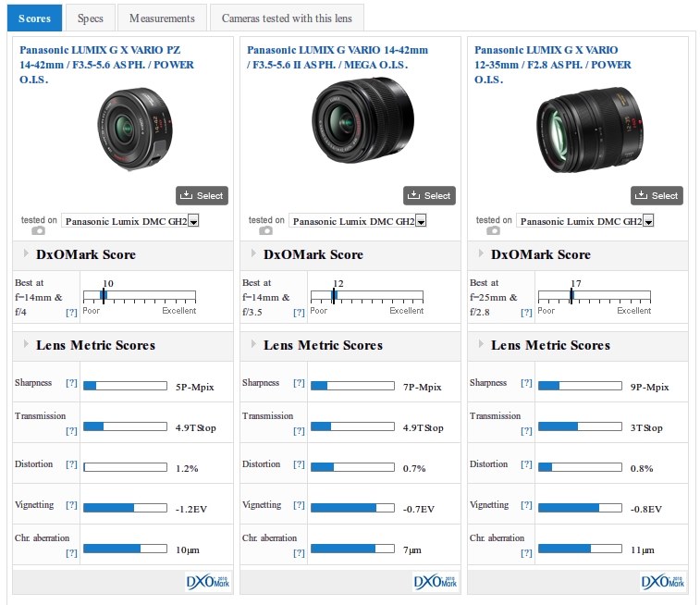
Task: Open tested-on camera dropdown for 12-35mm lens
Action: coord(584,220)
